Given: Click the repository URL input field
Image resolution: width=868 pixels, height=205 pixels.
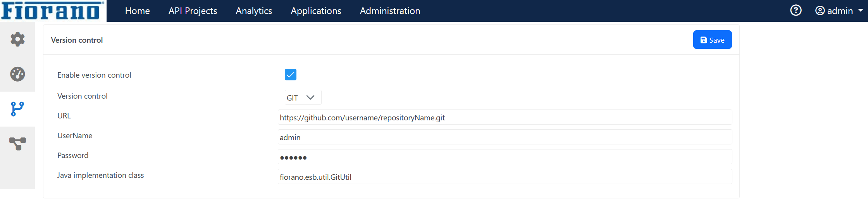Looking at the screenshot, I should [x=505, y=117].
